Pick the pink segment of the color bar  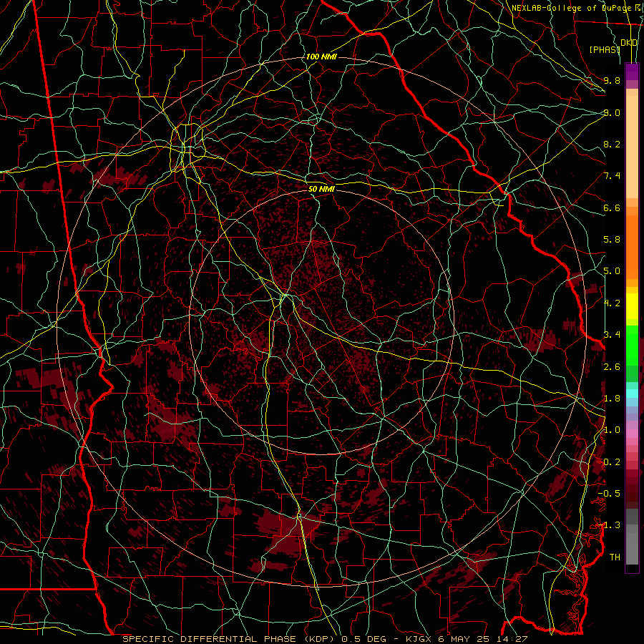click(x=632, y=434)
